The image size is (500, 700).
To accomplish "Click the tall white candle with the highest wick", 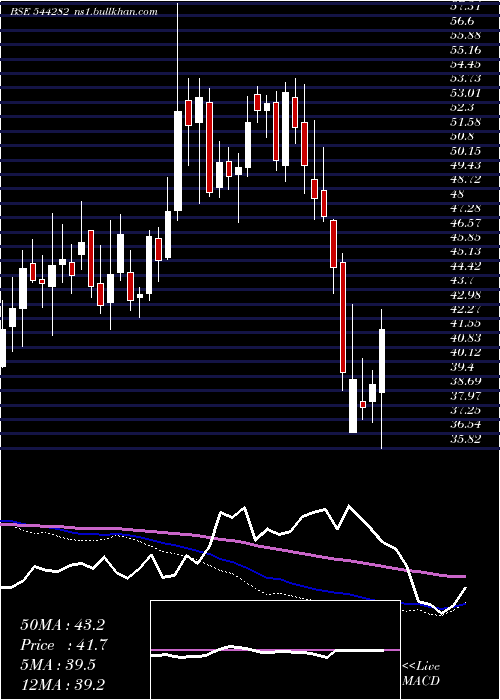I will click(x=178, y=161).
